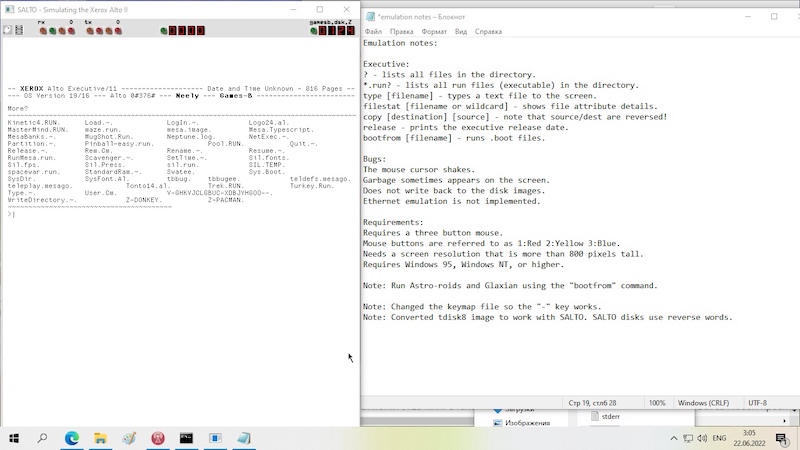The image size is (800, 450).
Task: Open taskbar search magnifier
Action: tap(43, 438)
